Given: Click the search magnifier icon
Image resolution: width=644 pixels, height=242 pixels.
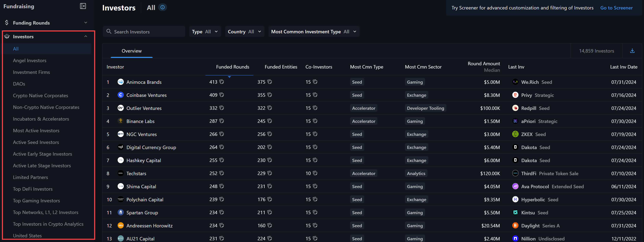Looking at the screenshot, I should pos(109,31).
